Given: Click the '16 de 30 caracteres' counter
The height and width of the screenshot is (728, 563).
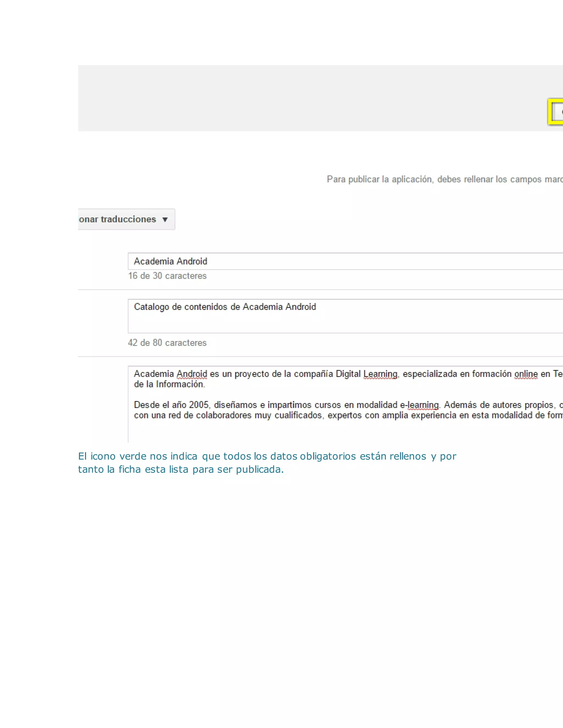Looking at the screenshot, I should coord(167,276).
